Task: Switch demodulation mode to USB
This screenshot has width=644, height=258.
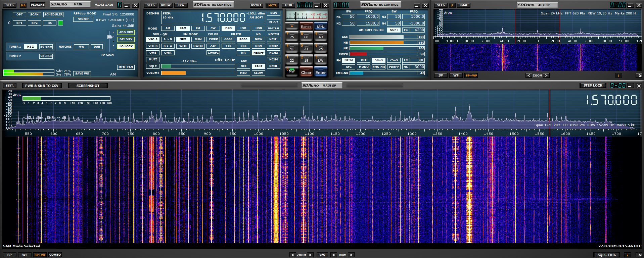Action: tap(258, 28)
